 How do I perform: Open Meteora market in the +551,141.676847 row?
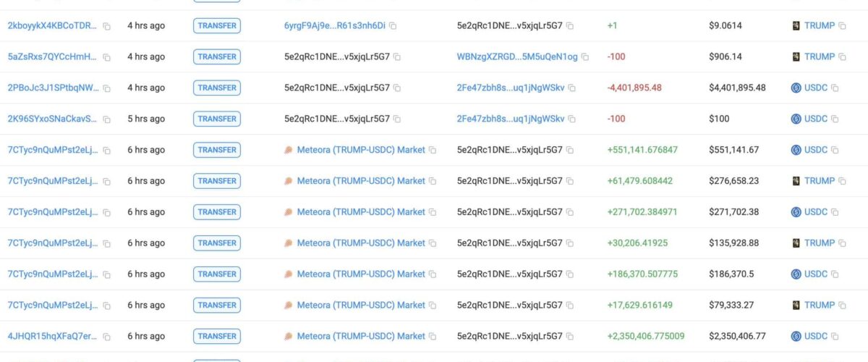(x=361, y=150)
